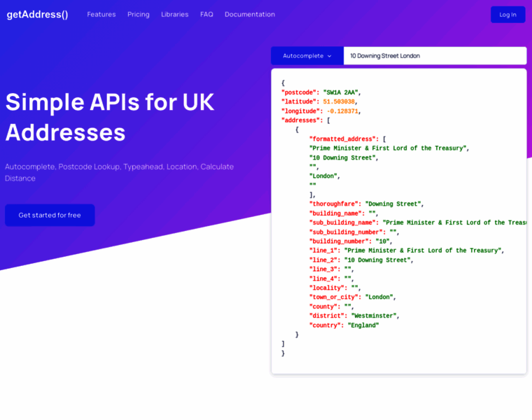Click the Log In button
Screen dimensions: 532x420
508,15
